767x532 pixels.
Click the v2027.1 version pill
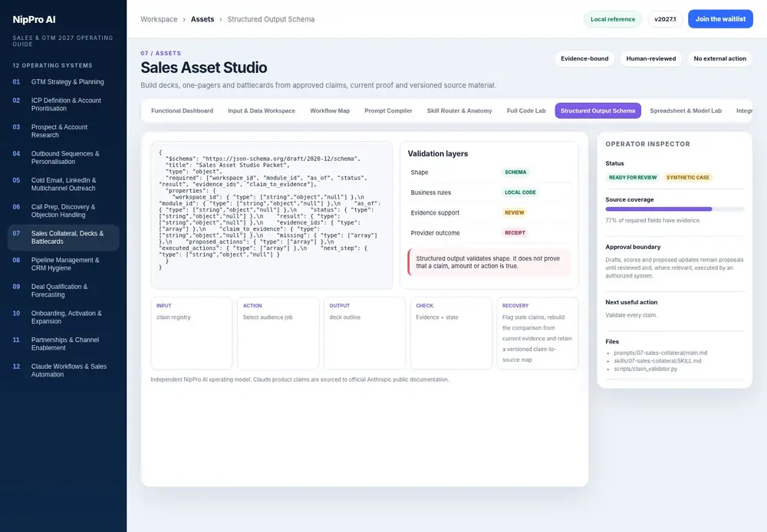[665, 19]
